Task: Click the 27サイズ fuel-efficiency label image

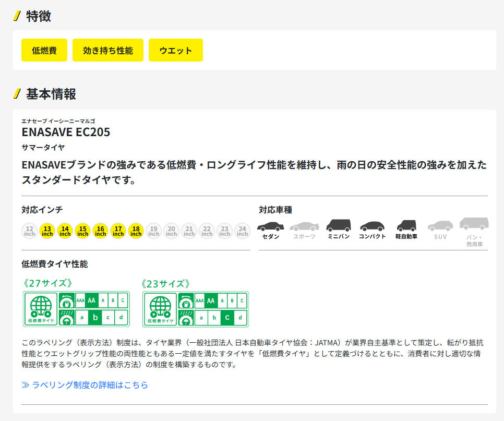Action: (76, 309)
